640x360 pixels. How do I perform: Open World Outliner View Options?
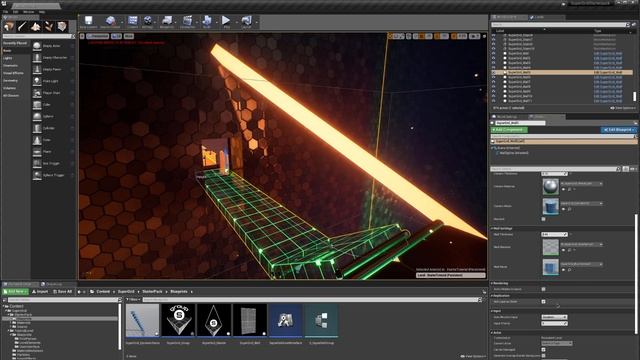click(623, 108)
